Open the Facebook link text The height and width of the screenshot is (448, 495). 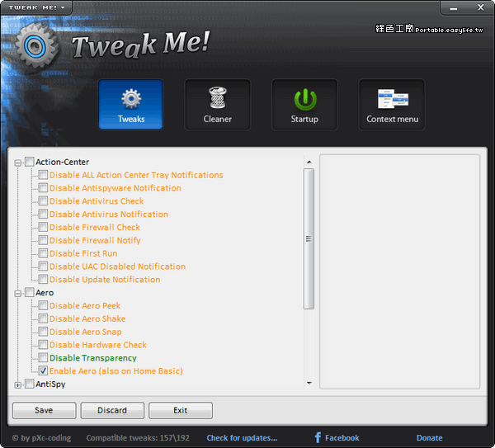342,438
